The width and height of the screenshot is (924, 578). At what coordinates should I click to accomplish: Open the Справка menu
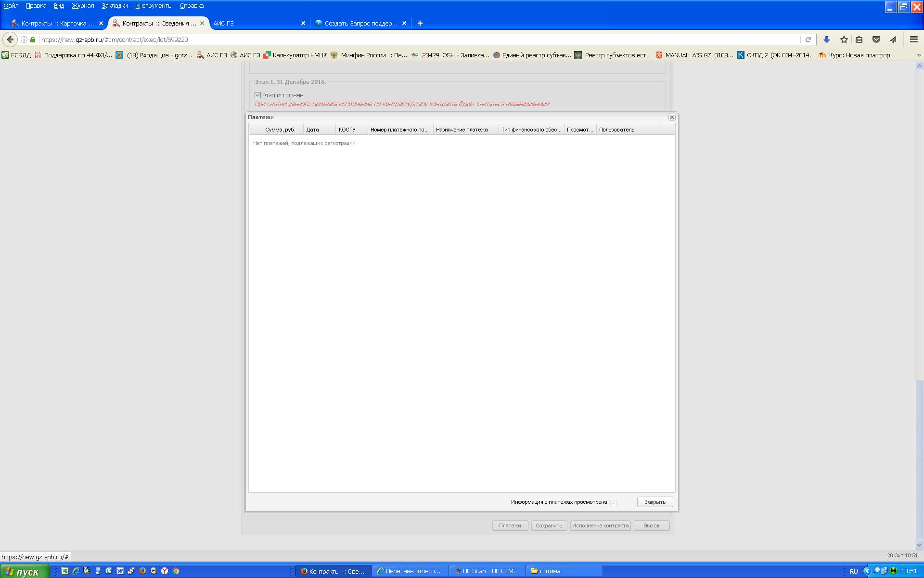tap(192, 6)
